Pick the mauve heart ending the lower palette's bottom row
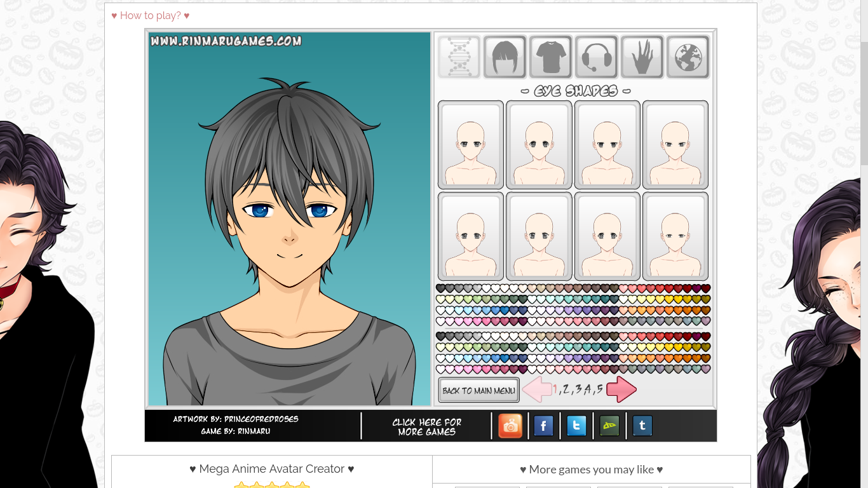Image resolution: width=868 pixels, height=488 pixels. click(x=705, y=369)
